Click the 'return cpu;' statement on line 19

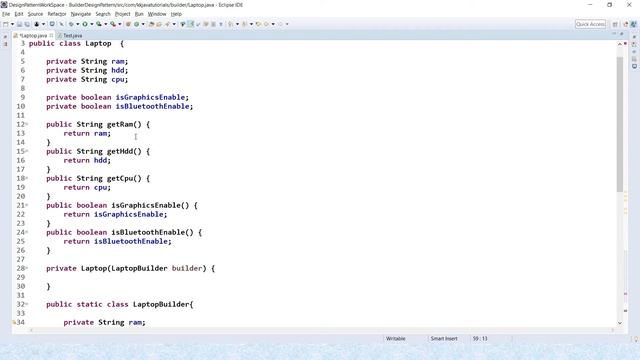87,187
